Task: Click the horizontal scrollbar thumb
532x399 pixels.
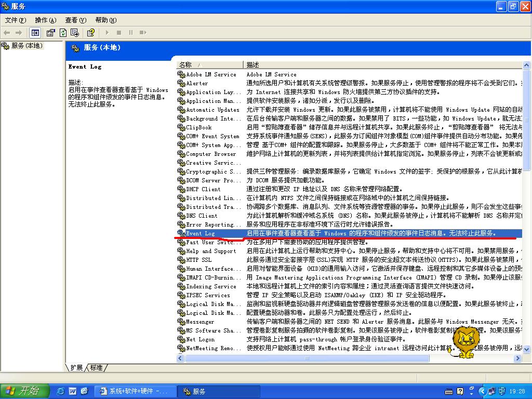Action: [x=307, y=358]
